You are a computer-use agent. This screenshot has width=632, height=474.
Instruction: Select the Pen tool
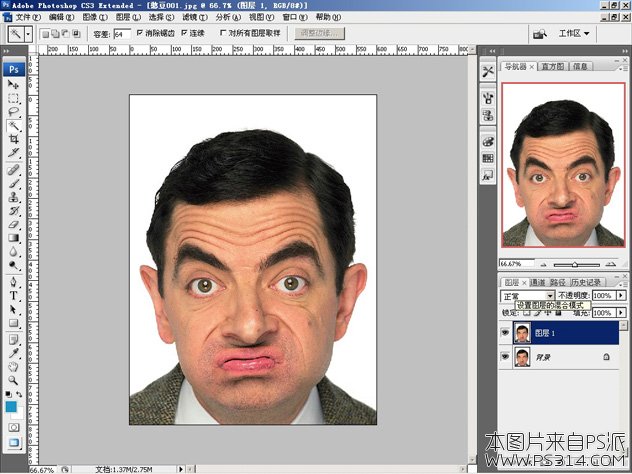pos(14,282)
